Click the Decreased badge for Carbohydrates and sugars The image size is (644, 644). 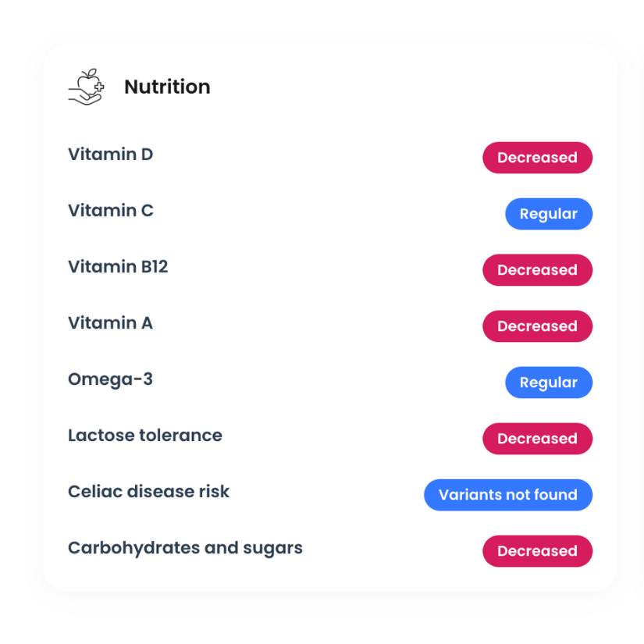click(537, 551)
